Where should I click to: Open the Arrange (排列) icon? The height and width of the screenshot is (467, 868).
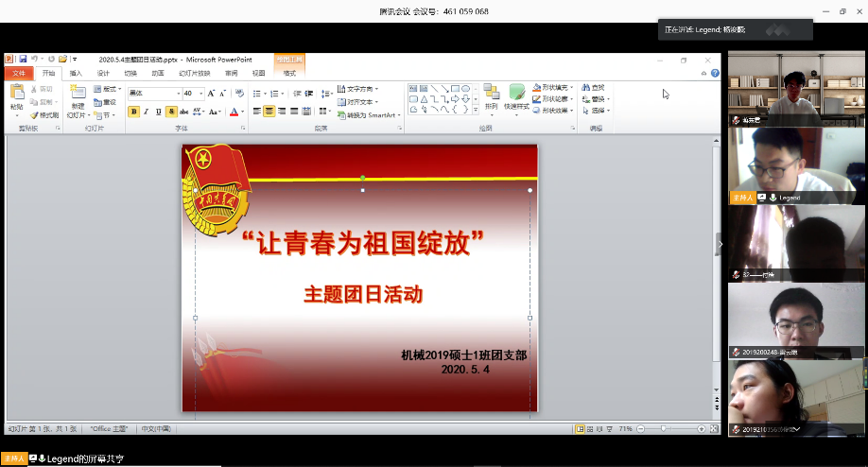[x=491, y=96]
